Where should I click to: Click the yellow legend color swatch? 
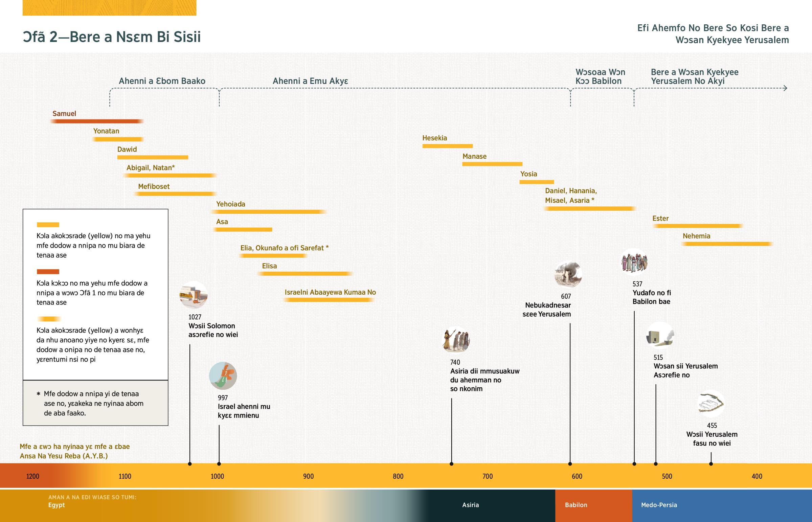tap(48, 225)
